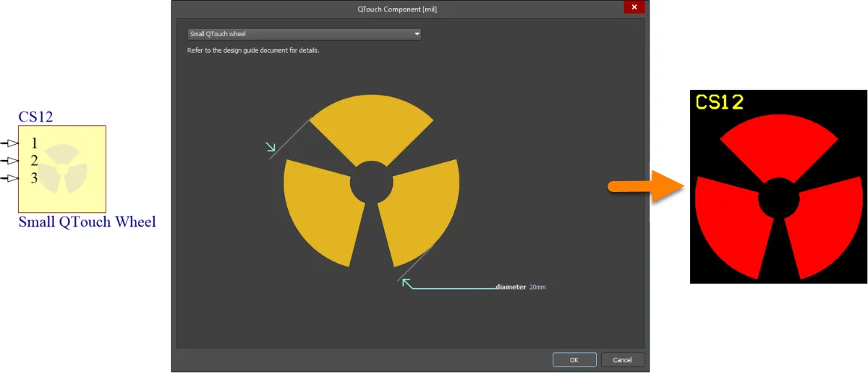Click the diameter 20mm value
Screen dimensions: 868x373
pos(537,288)
